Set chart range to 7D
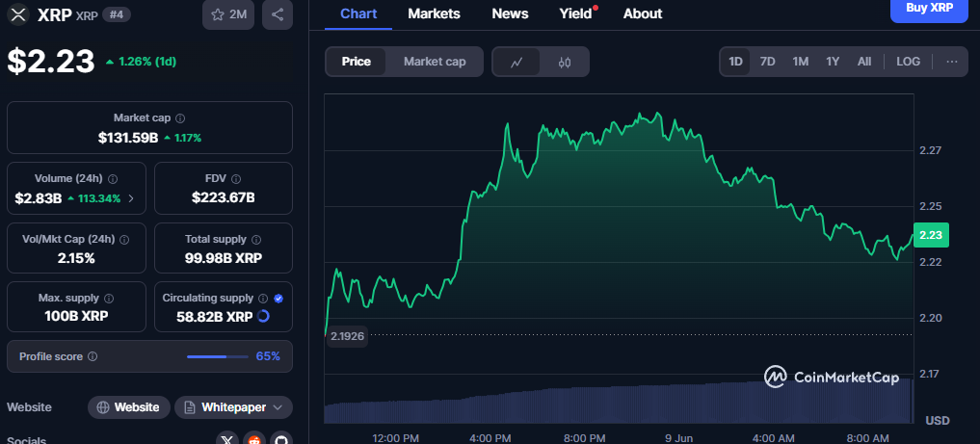 (x=767, y=62)
